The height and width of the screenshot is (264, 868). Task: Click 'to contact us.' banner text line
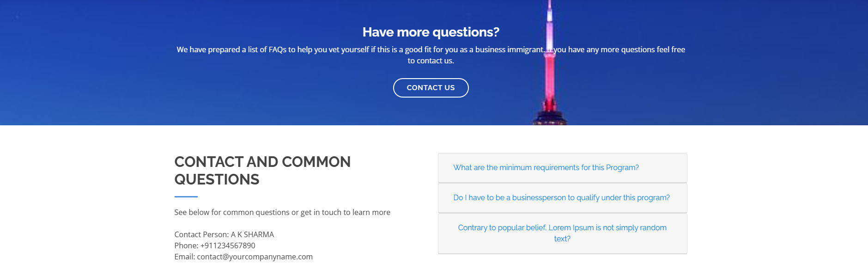[x=431, y=61]
